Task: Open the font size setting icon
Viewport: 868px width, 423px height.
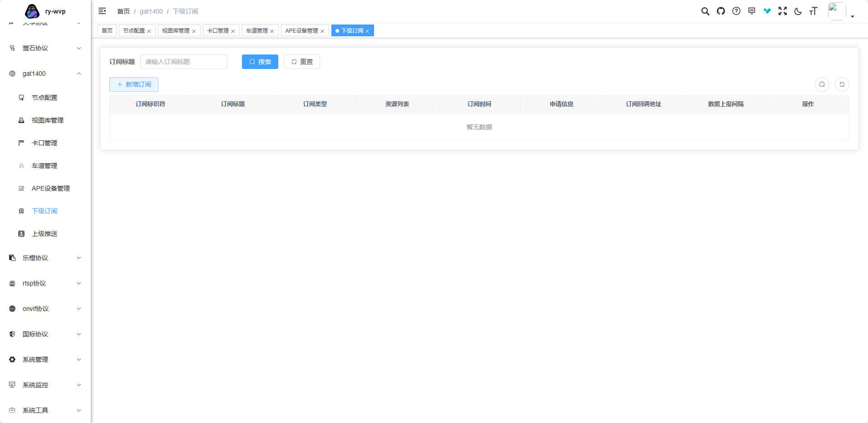Action: (813, 11)
